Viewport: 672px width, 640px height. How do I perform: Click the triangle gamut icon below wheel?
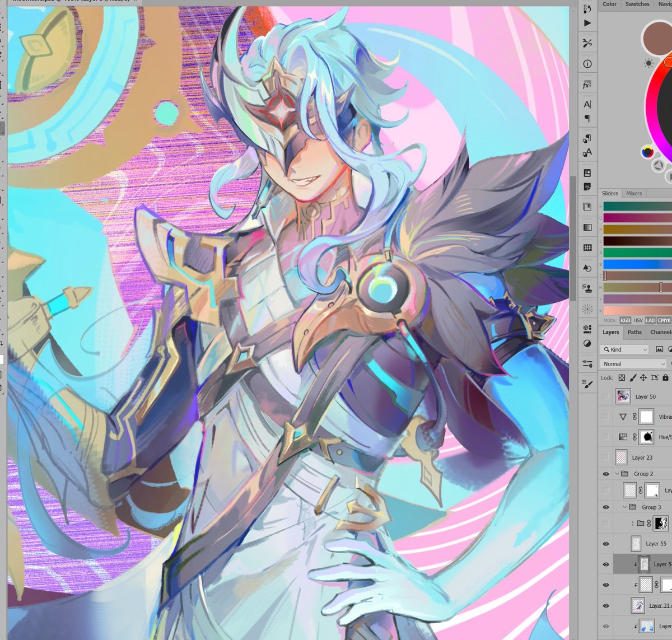coord(659,165)
